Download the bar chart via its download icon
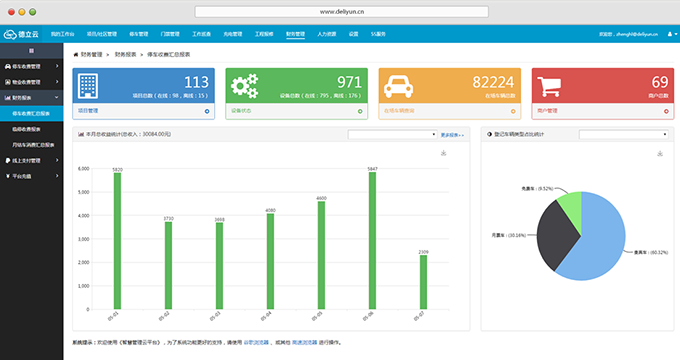Image resolution: width=680 pixels, height=360 pixels. coord(443,153)
